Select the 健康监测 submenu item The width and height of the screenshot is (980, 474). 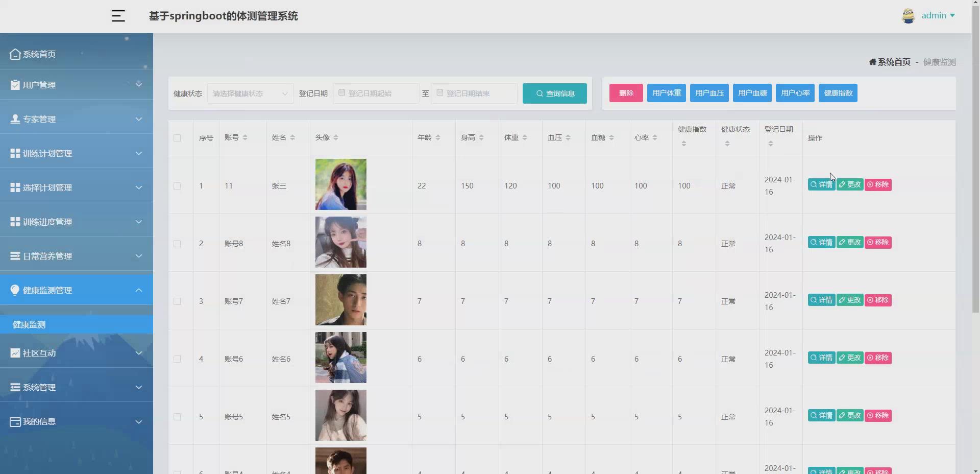tap(29, 324)
